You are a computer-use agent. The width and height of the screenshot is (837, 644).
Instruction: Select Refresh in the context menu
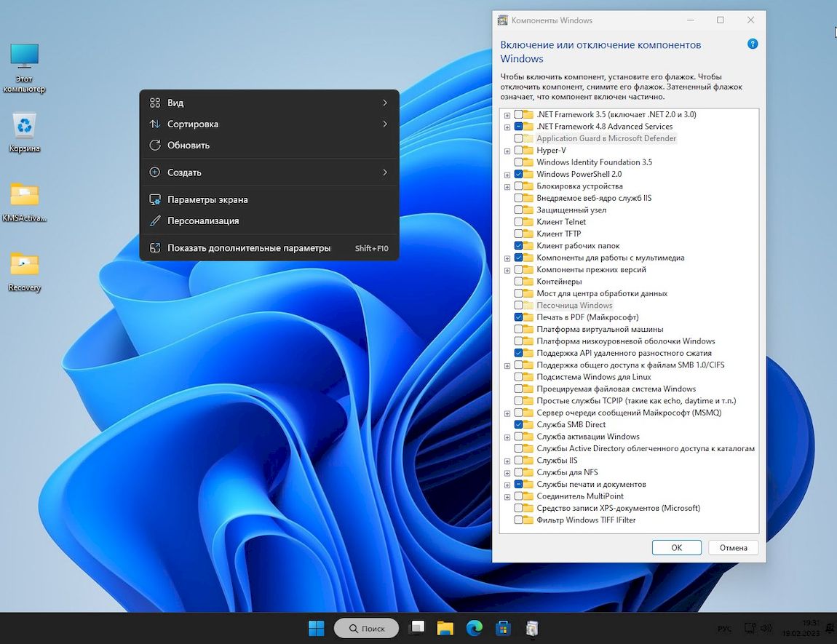tap(189, 146)
